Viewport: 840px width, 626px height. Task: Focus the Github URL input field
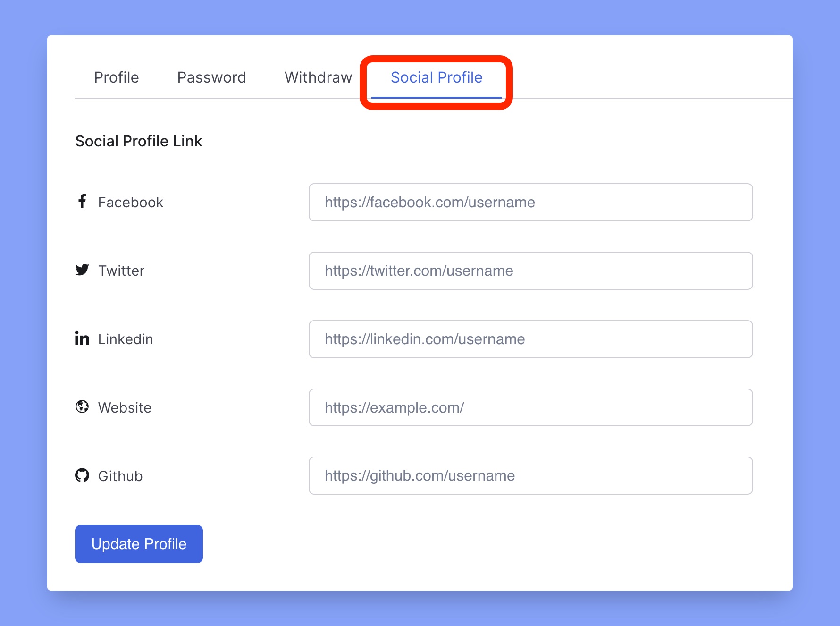[530, 475]
